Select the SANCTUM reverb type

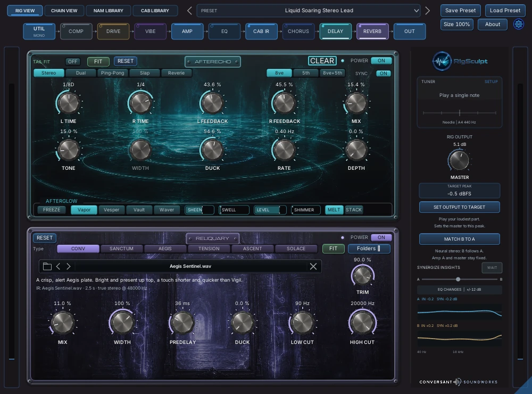(121, 249)
